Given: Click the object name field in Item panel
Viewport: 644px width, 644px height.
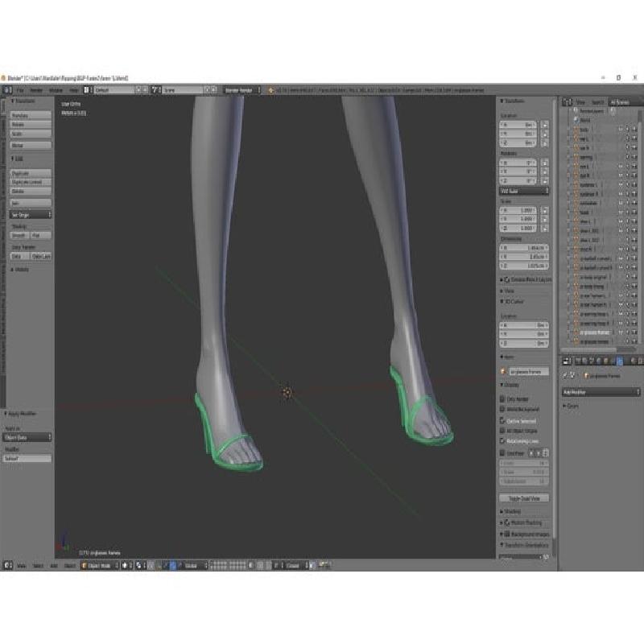Looking at the screenshot, I should pos(529,372).
